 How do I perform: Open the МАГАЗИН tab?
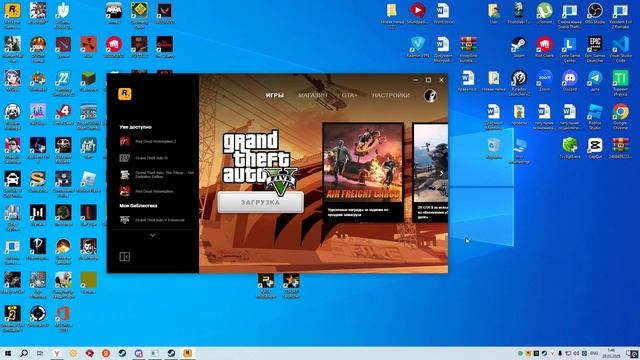pyautogui.click(x=313, y=95)
